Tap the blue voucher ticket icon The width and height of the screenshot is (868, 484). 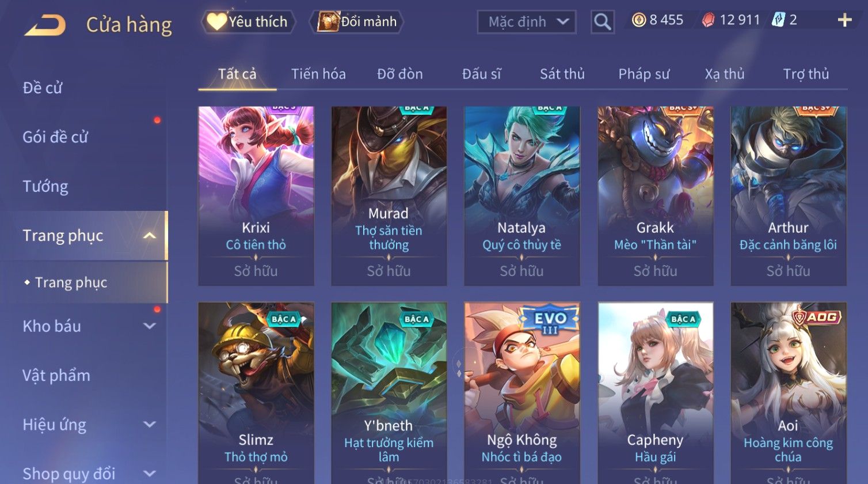tap(778, 20)
